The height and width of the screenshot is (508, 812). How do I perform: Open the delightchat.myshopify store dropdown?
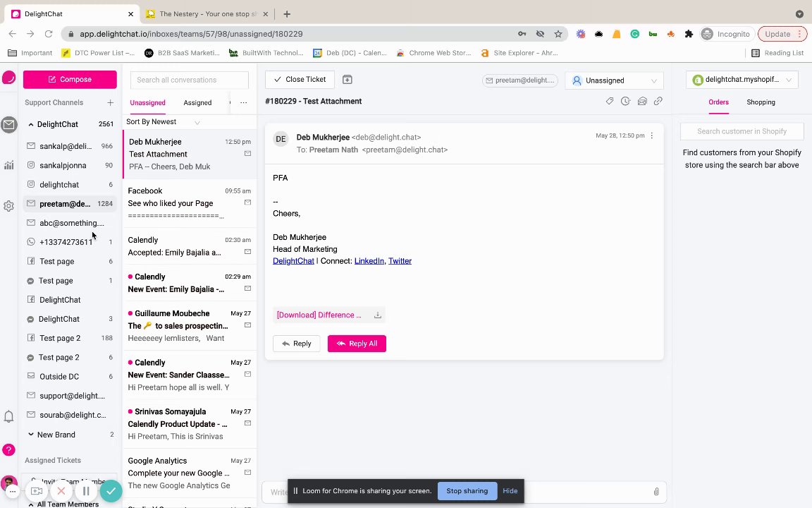click(x=742, y=79)
